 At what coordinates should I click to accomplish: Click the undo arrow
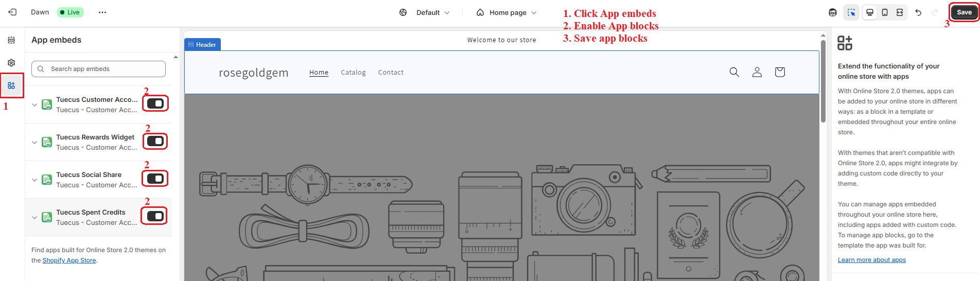pyautogui.click(x=918, y=12)
